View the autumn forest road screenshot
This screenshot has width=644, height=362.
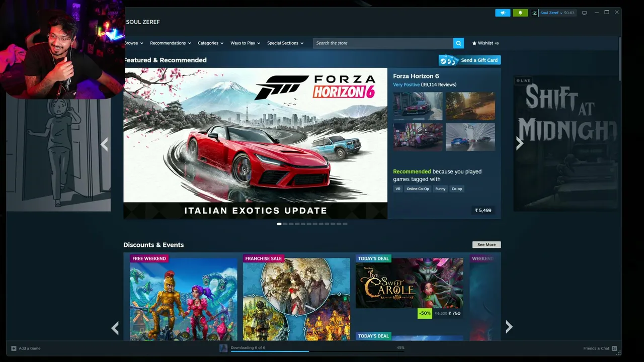(x=470, y=106)
